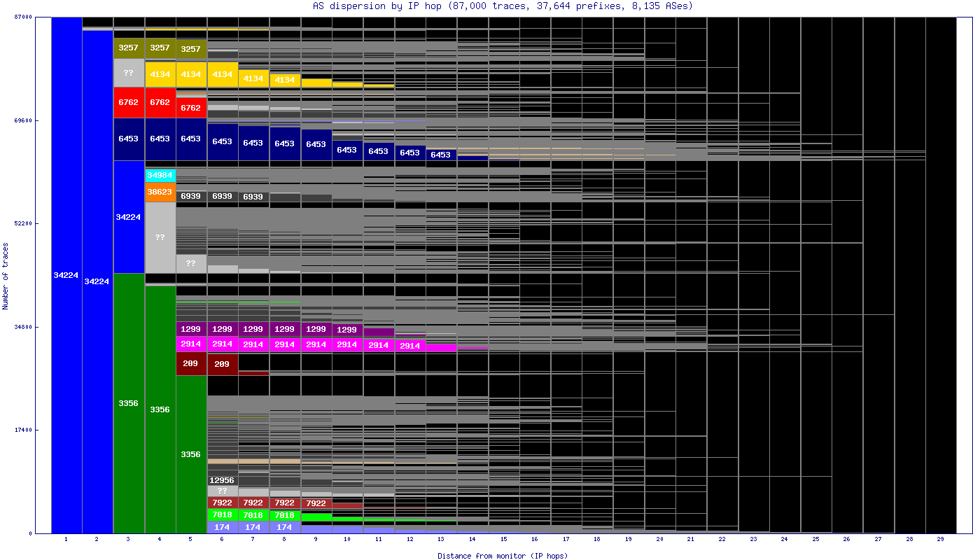This screenshot has width=973, height=560.
Task: Click x-axis tick label 1
Action: point(66,540)
